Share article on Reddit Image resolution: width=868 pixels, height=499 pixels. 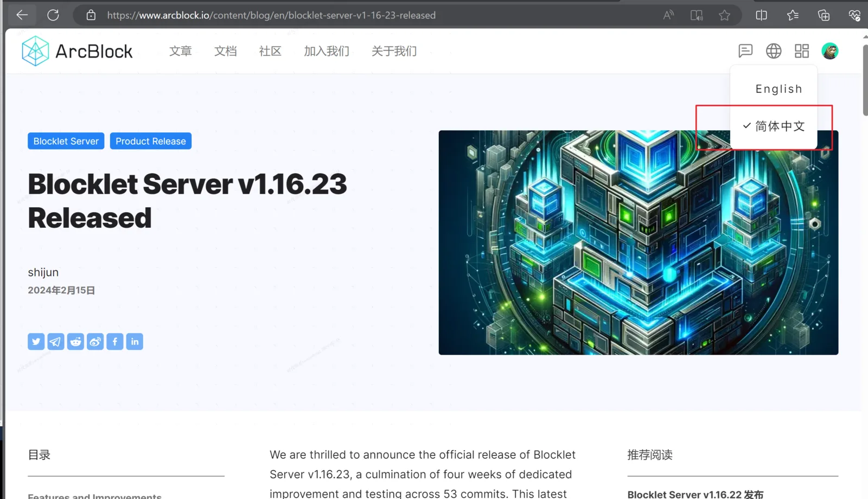click(75, 342)
